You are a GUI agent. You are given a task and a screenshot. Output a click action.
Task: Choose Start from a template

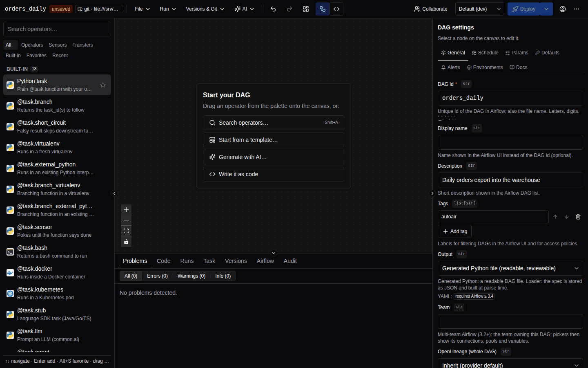(x=274, y=140)
